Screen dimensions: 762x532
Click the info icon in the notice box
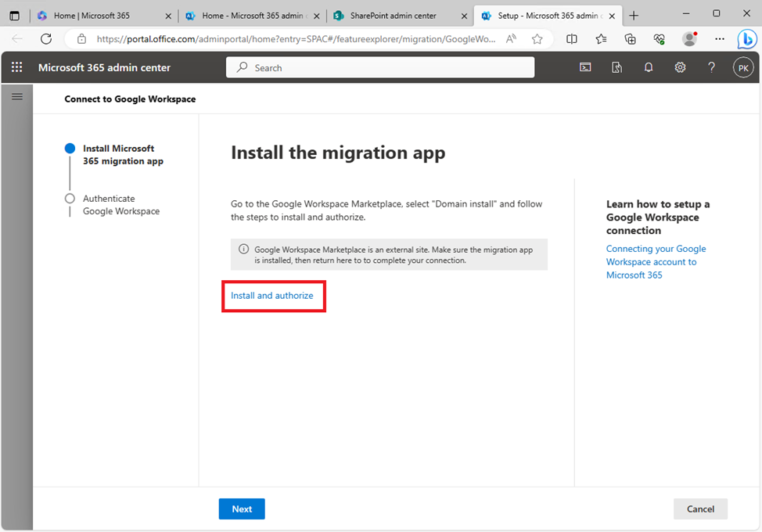click(x=243, y=250)
